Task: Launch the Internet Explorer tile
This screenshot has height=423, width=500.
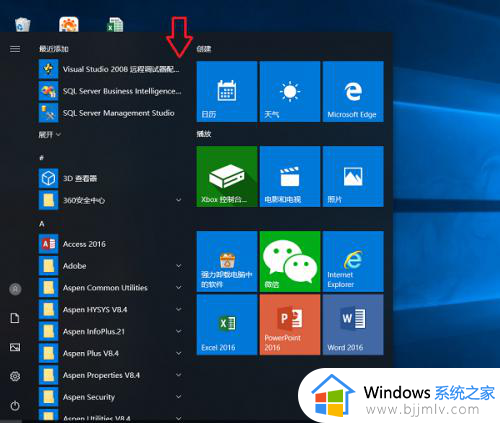Action: 353,261
